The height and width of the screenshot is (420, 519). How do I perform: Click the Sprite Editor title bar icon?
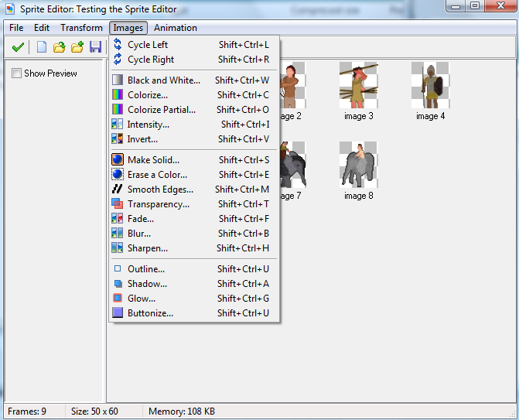click(11, 9)
